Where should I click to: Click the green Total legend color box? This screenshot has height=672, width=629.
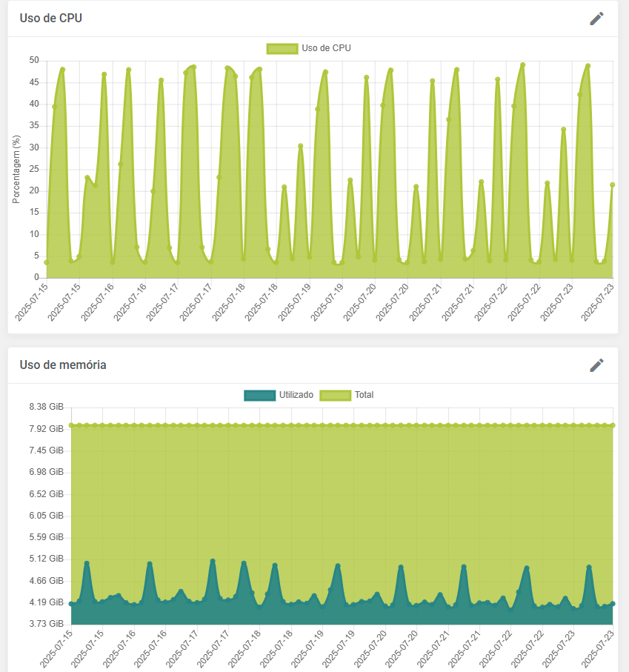[335, 395]
